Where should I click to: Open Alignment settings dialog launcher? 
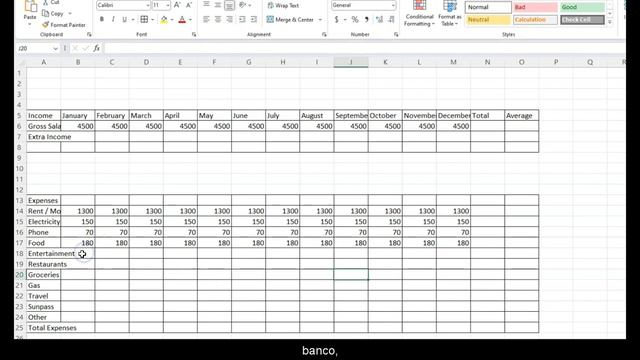(x=324, y=35)
